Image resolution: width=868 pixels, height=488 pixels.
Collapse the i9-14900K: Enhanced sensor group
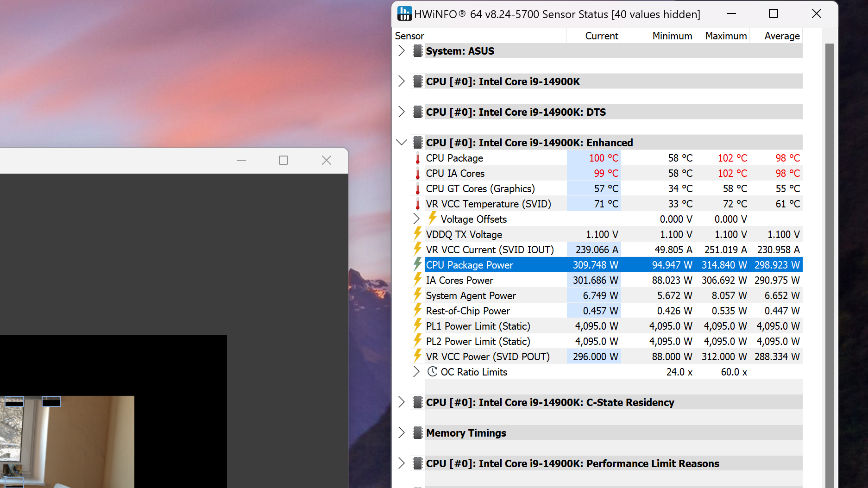point(402,143)
